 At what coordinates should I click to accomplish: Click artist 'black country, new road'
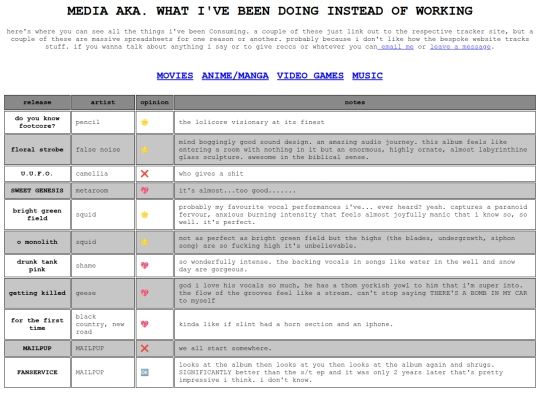(x=100, y=324)
